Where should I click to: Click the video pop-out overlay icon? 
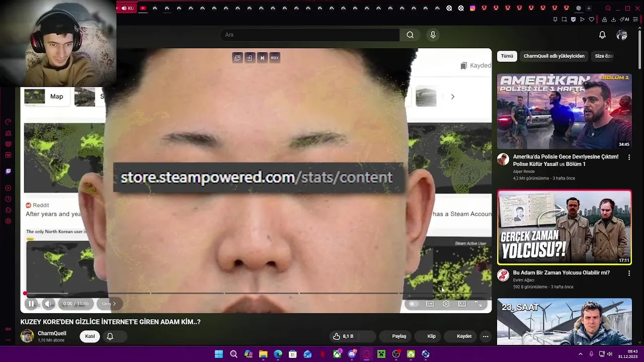pos(237,58)
